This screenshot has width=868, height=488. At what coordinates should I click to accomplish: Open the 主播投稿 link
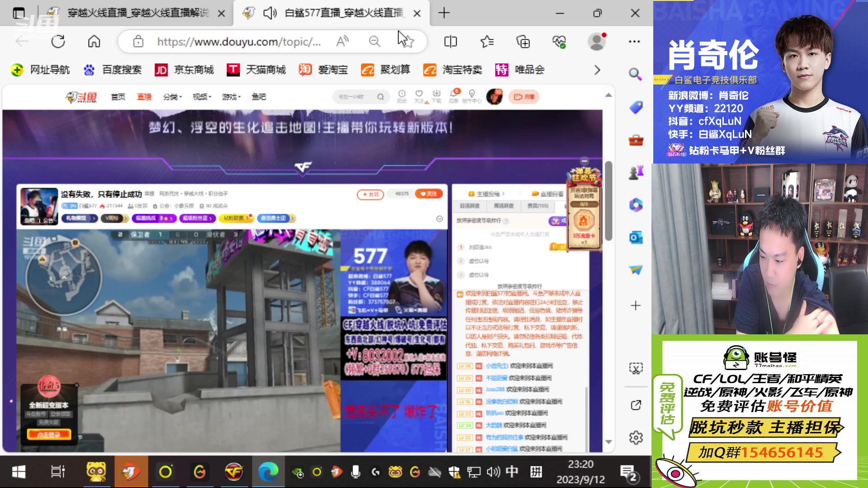click(486, 194)
